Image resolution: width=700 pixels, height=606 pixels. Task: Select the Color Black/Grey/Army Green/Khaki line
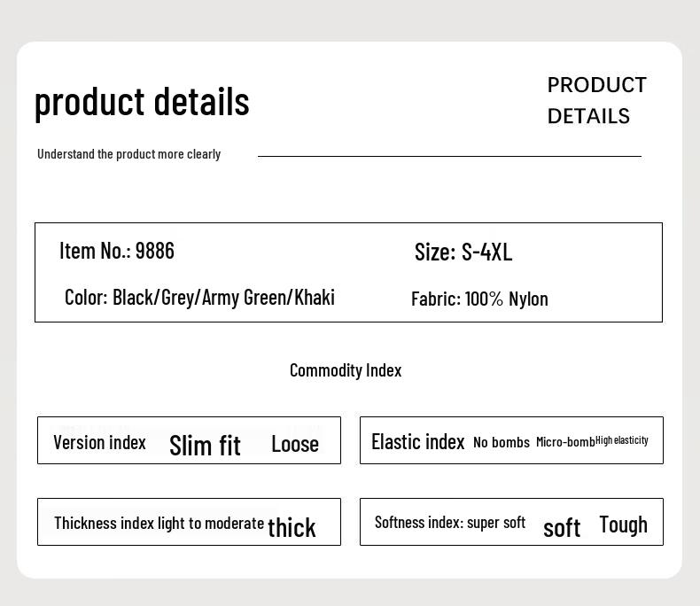pos(199,298)
